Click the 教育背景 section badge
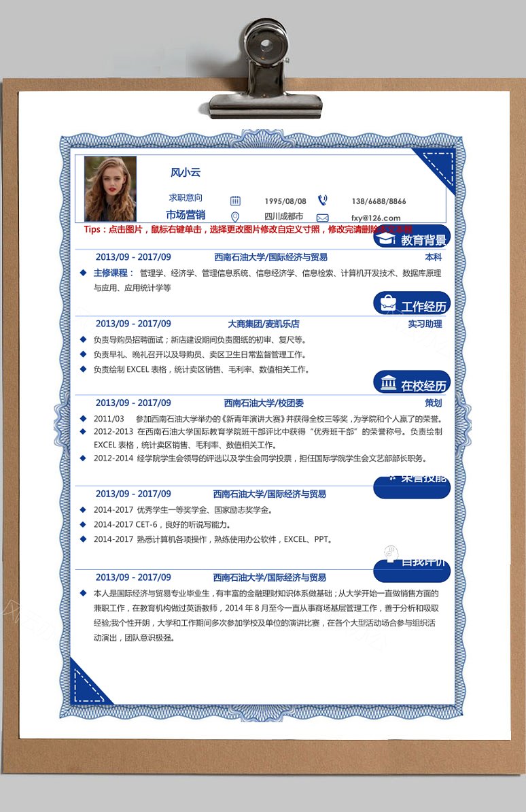Viewport: 526px width, 812px height. pyautogui.click(x=412, y=237)
